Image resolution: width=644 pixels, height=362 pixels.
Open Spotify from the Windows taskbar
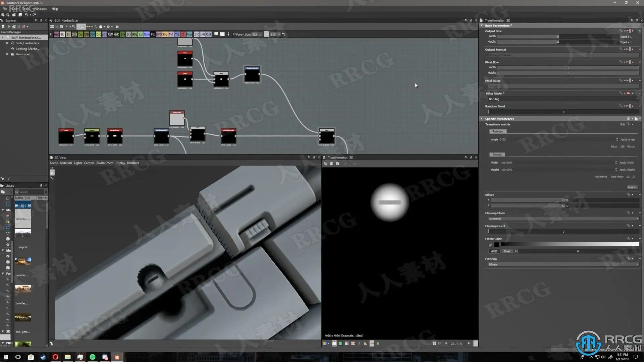pyautogui.click(x=93, y=357)
